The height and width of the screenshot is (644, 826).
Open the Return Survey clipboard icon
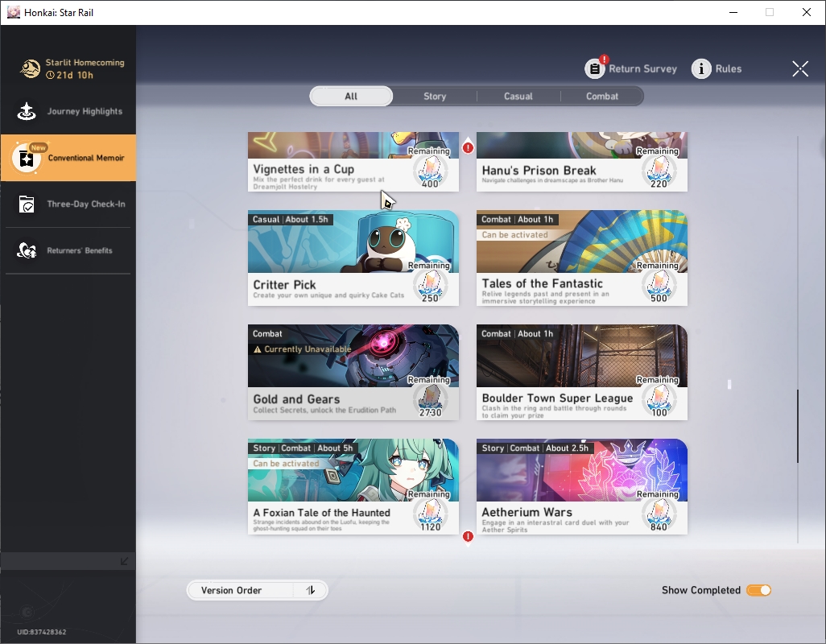(595, 68)
